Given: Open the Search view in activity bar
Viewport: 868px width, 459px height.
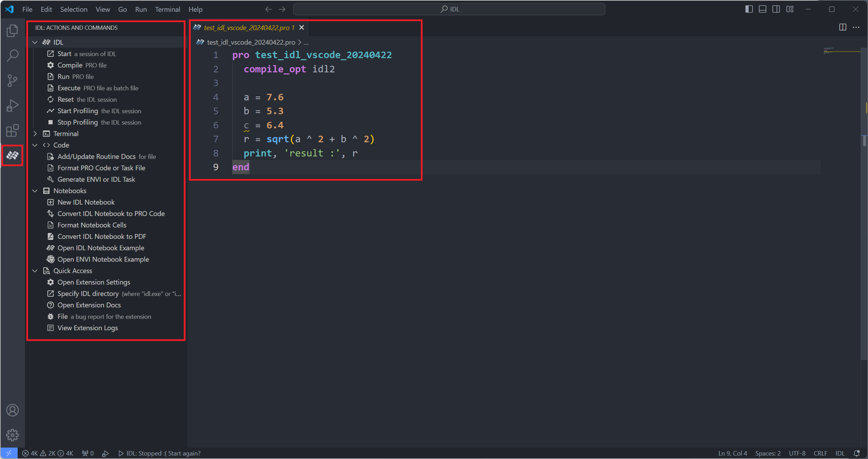Looking at the screenshot, I should (x=12, y=55).
